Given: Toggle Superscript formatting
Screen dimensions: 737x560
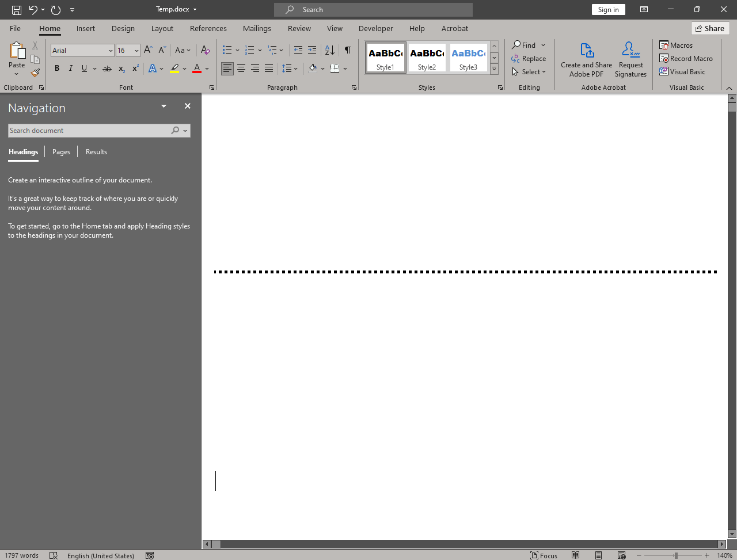Looking at the screenshot, I should click(135, 68).
